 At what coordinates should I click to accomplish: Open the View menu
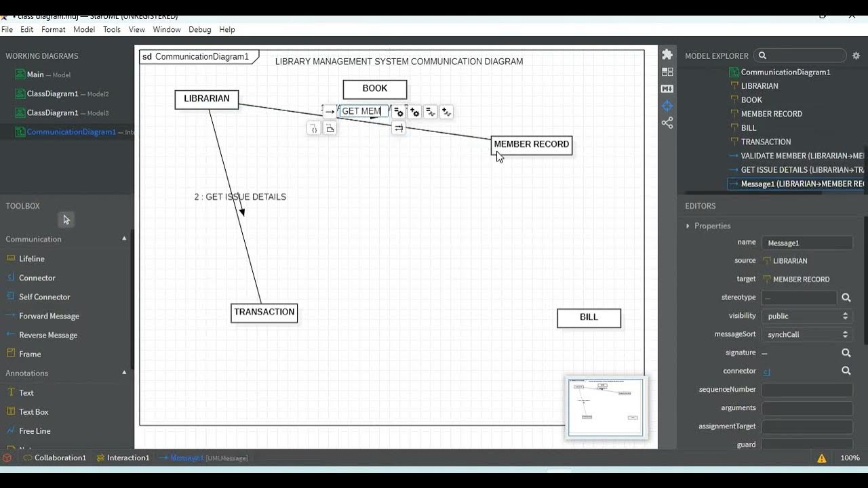(137, 29)
